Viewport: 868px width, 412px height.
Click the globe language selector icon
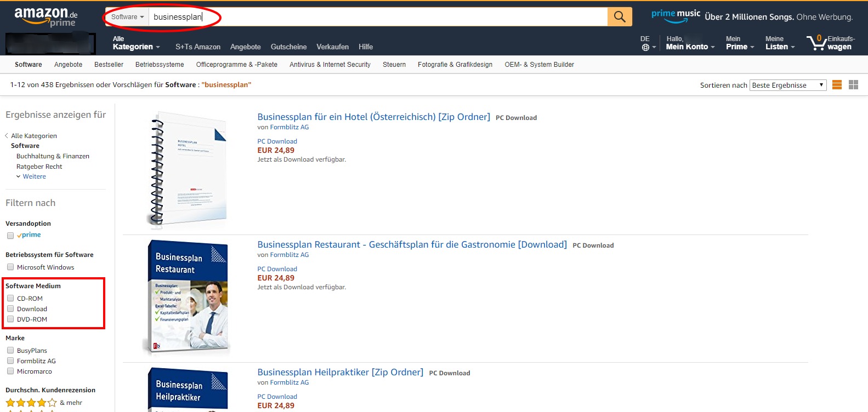pyautogui.click(x=645, y=47)
